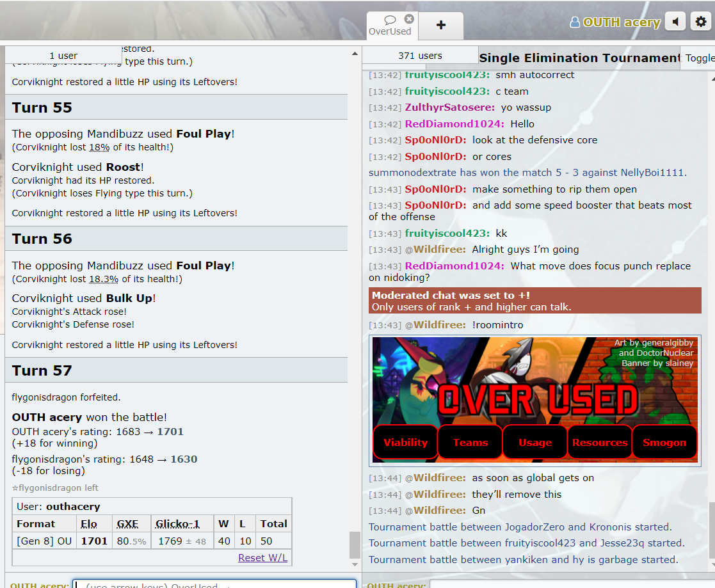Open options with the gear icon
Screen dimensions: 715x588
point(701,22)
